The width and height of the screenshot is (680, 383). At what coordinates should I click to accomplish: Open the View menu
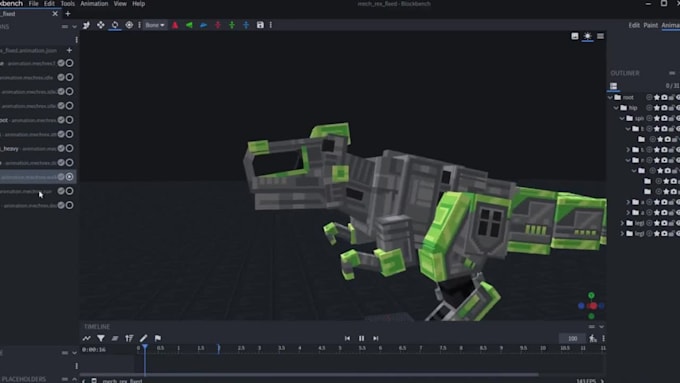120,3
